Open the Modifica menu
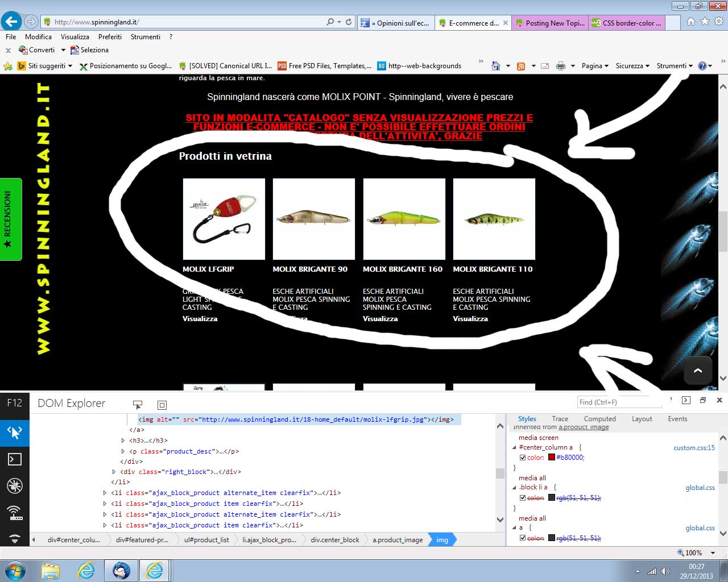This screenshot has width=728, height=582. point(38,36)
